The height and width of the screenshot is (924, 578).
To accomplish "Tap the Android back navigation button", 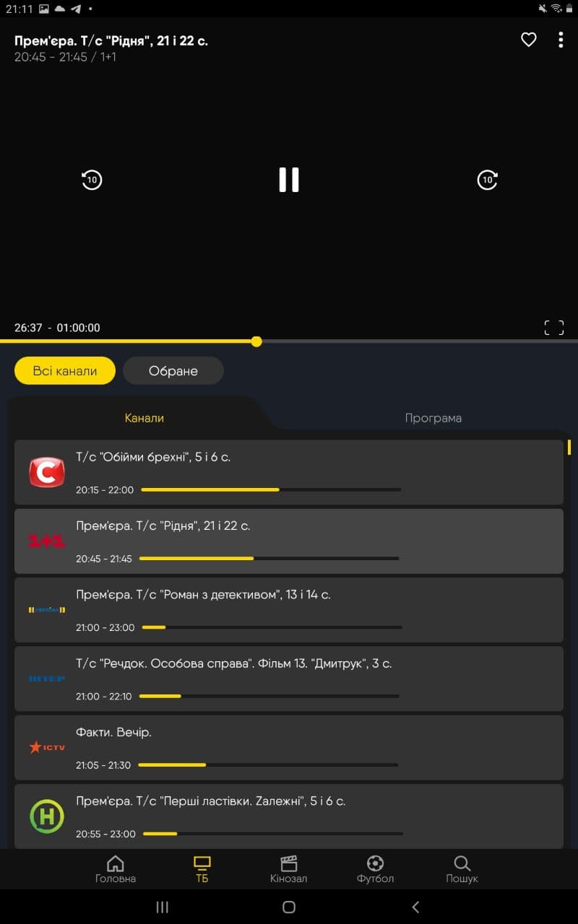I will tap(415, 907).
